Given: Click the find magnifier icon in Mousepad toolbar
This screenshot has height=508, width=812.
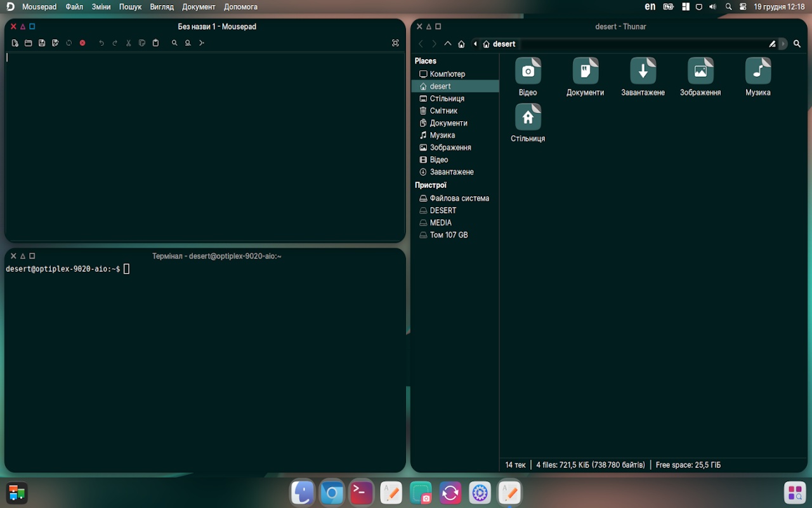Looking at the screenshot, I should 174,43.
